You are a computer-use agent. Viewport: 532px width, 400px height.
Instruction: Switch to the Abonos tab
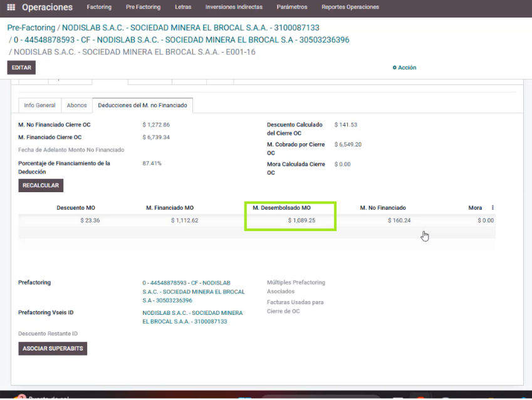point(76,105)
